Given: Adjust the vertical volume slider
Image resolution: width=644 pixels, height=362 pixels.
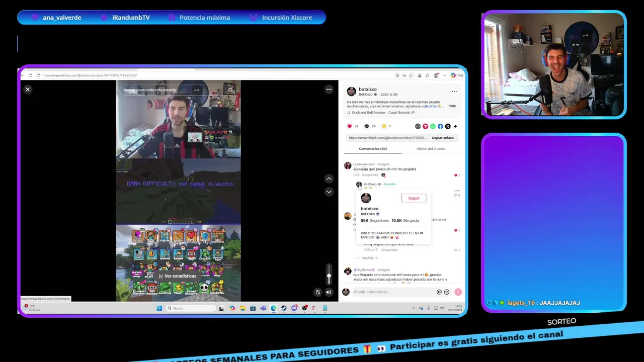Looking at the screenshot, I should (x=329, y=276).
